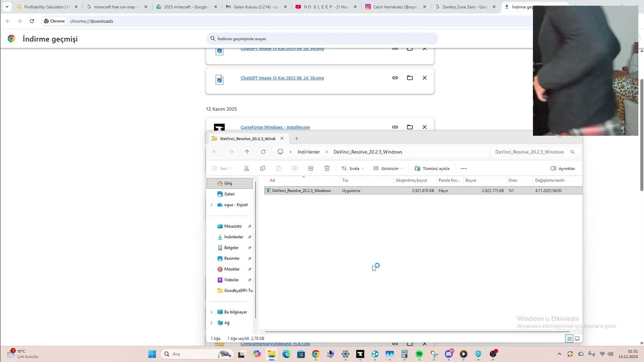Open the Yeni new-item dropdown
Viewport: 644px width, 362px height.
pyautogui.click(x=222, y=168)
